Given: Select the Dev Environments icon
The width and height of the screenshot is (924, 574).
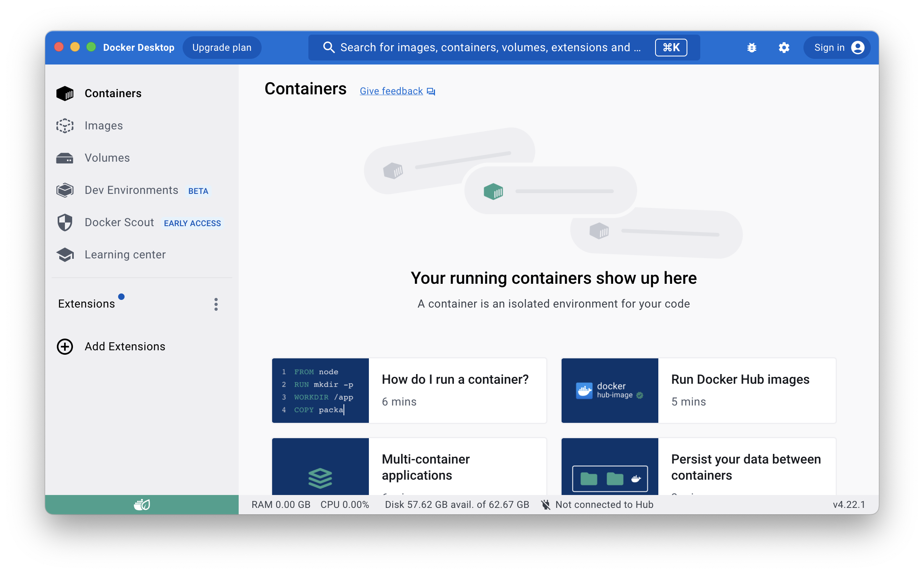Looking at the screenshot, I should [65, 190].
